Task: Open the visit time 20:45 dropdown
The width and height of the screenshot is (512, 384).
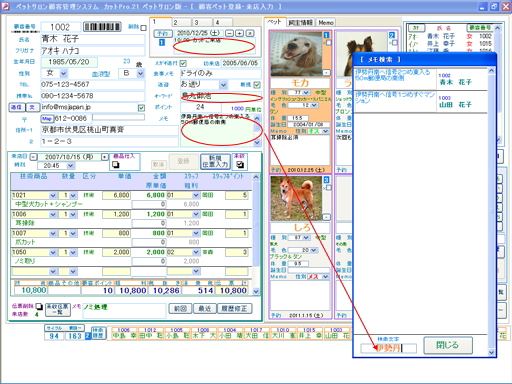Action: [x=70, y=166]
